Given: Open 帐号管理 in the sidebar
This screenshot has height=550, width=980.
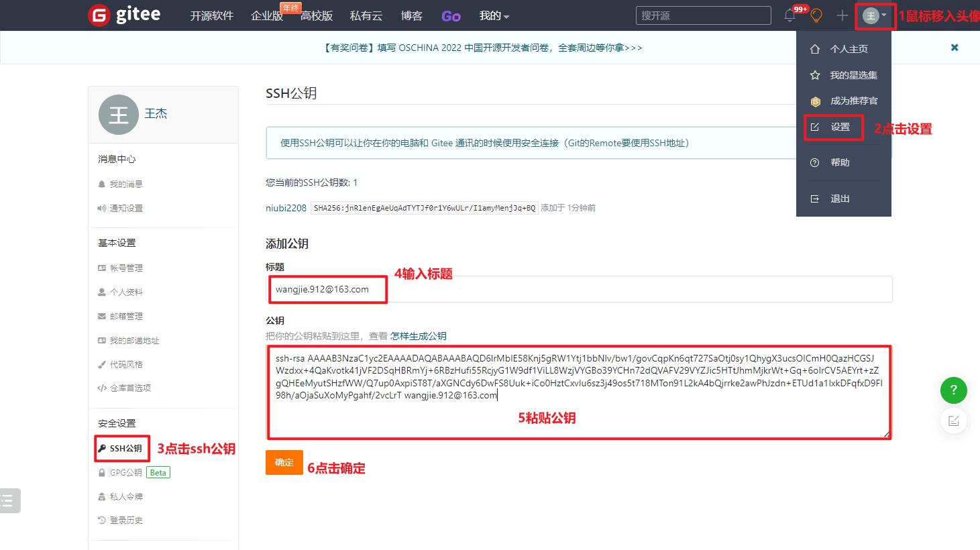Looking at the screenshot, I should [x=126, y=268].
